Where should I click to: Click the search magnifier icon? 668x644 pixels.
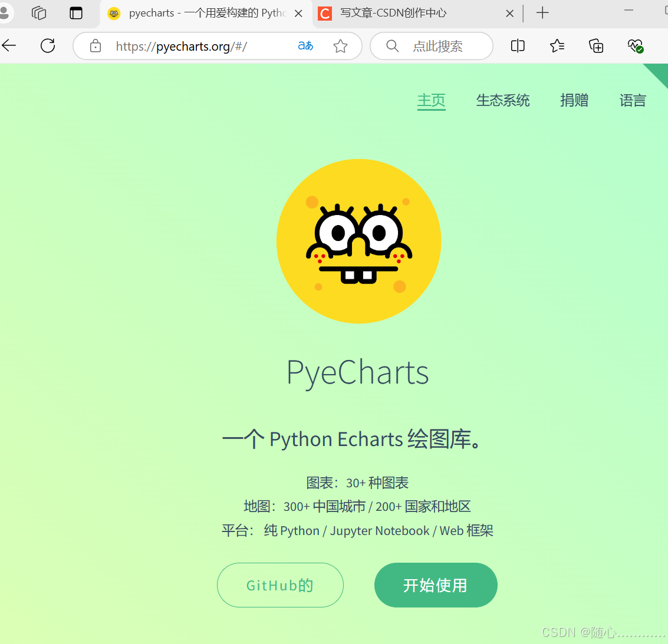point(392,46)
